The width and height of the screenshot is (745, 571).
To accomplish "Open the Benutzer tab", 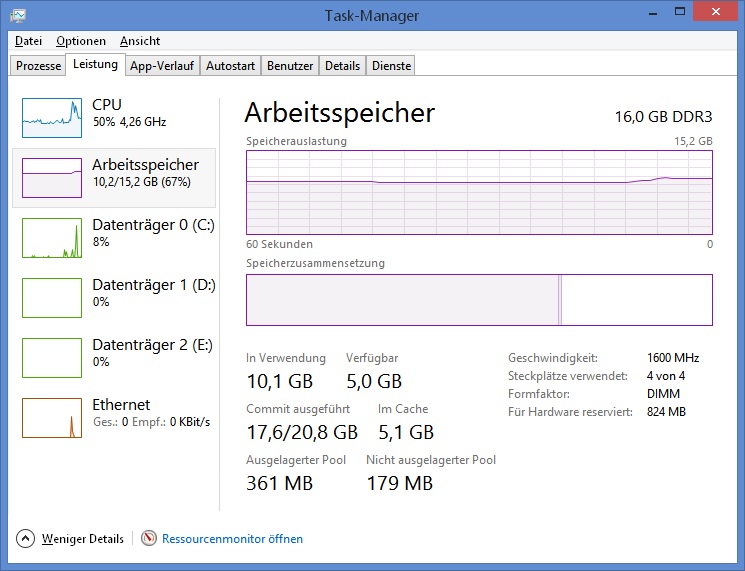I will (x=290, y=66).
